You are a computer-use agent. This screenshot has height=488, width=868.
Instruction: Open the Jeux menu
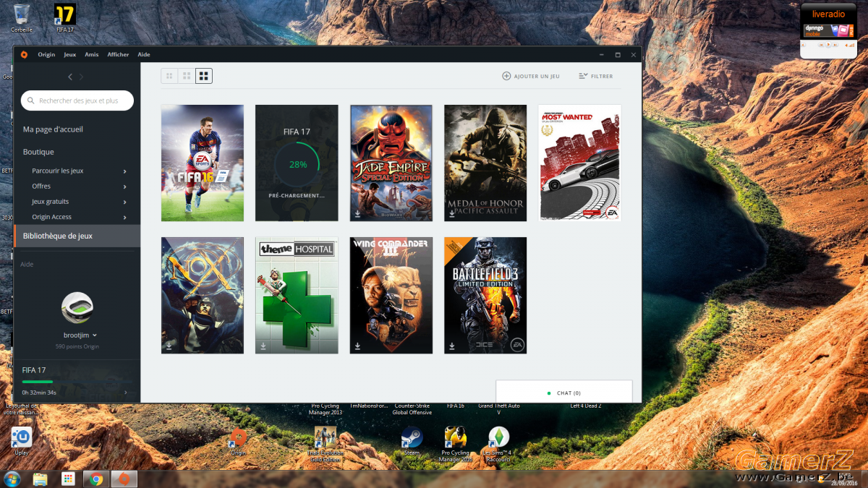[70, 54]
